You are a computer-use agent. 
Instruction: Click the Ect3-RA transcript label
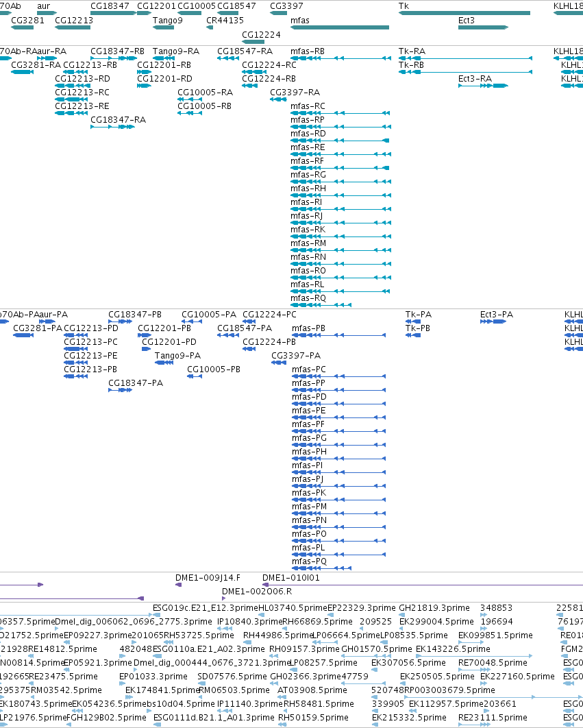point(475,79)
